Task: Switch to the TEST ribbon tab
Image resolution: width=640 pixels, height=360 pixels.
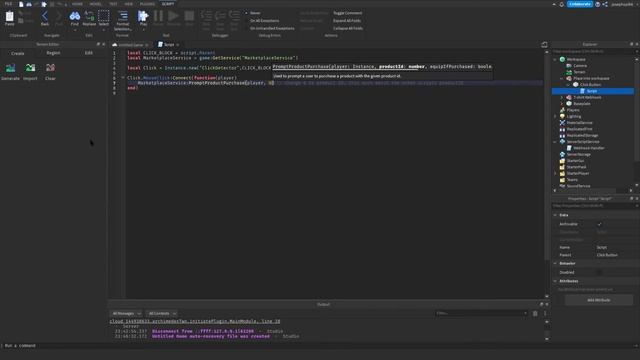Action: coord(113,4)
